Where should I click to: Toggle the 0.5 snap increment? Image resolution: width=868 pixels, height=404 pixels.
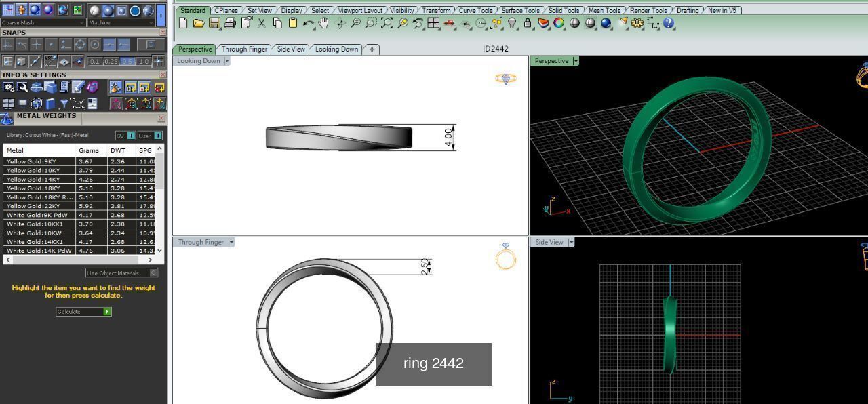point(127,62)
